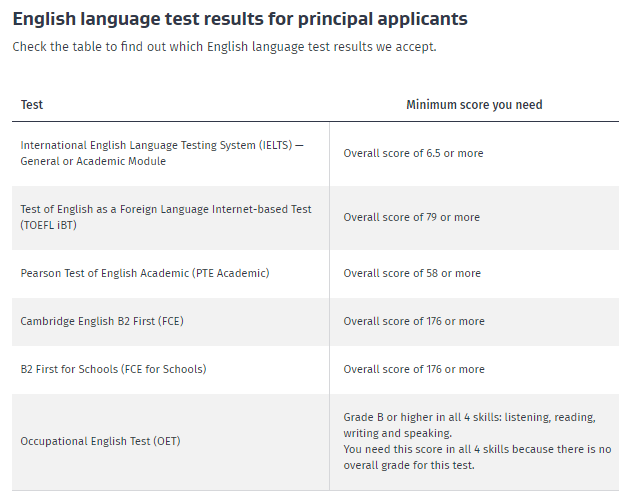Click 'Overall score of 6.5 or more' cell

click(474, 153)
